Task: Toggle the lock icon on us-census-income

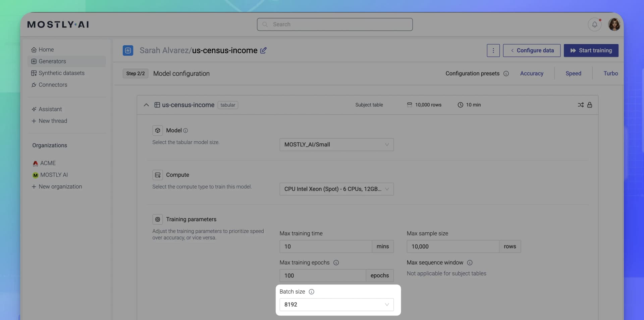Action: tap(590, 105)
